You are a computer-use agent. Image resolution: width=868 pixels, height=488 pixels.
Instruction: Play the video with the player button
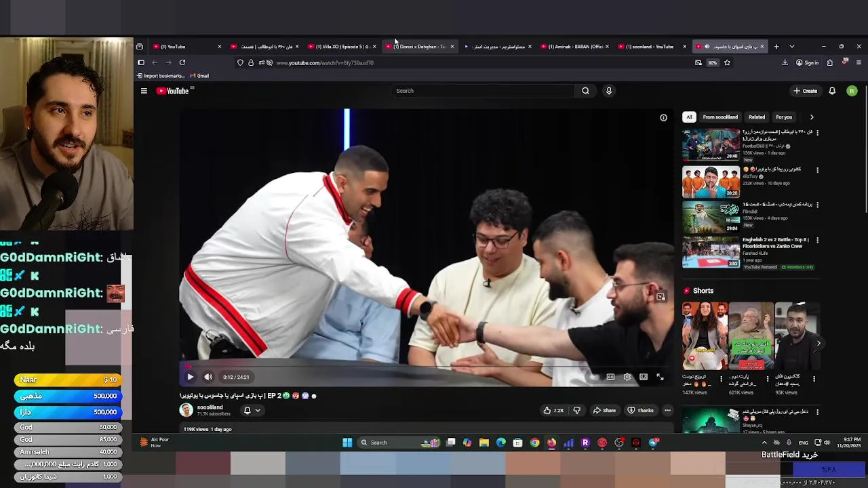190,377
